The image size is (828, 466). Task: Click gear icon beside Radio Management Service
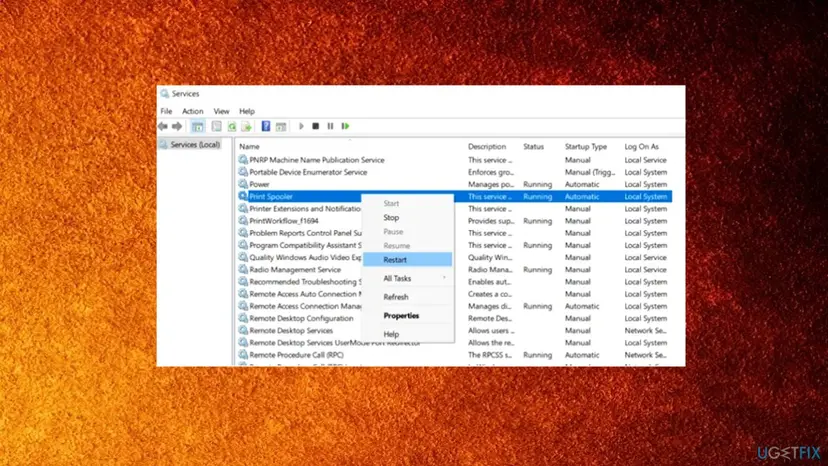243,269
